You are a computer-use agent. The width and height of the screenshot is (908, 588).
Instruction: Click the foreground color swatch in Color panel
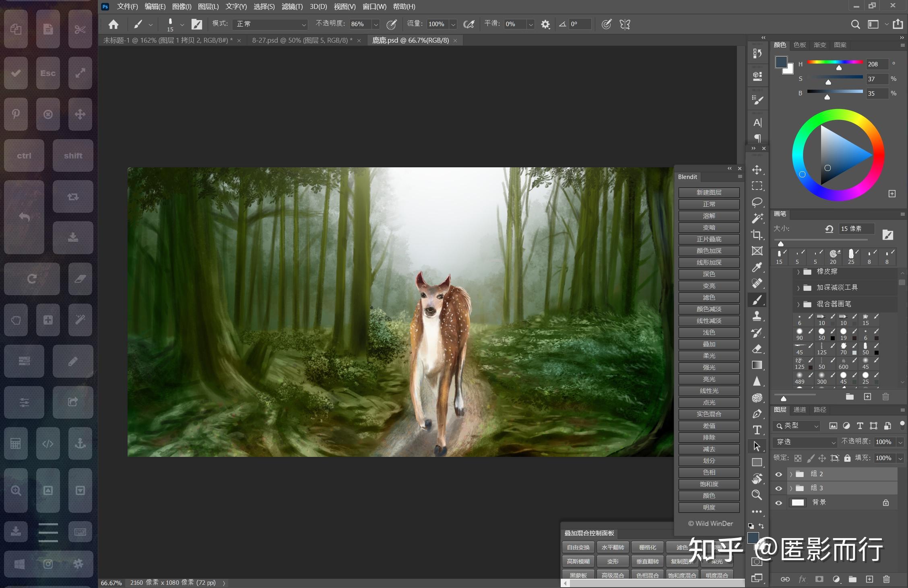tap(781, 62)
